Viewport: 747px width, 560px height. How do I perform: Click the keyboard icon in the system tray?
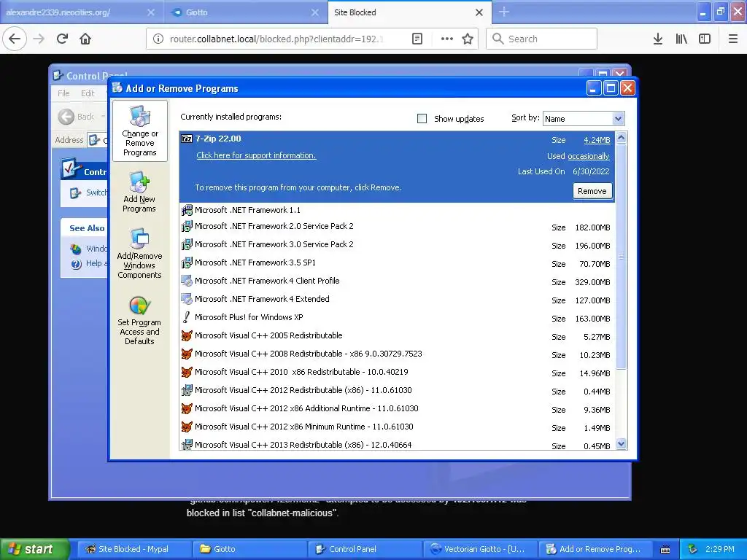tap(665, 550)
